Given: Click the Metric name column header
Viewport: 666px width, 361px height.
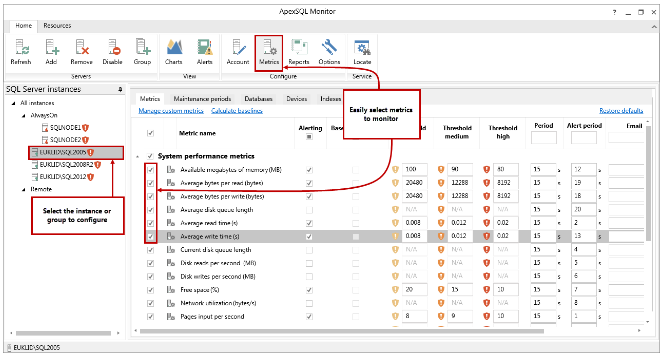Looking at the screenshot, I should tap(197, 133).
